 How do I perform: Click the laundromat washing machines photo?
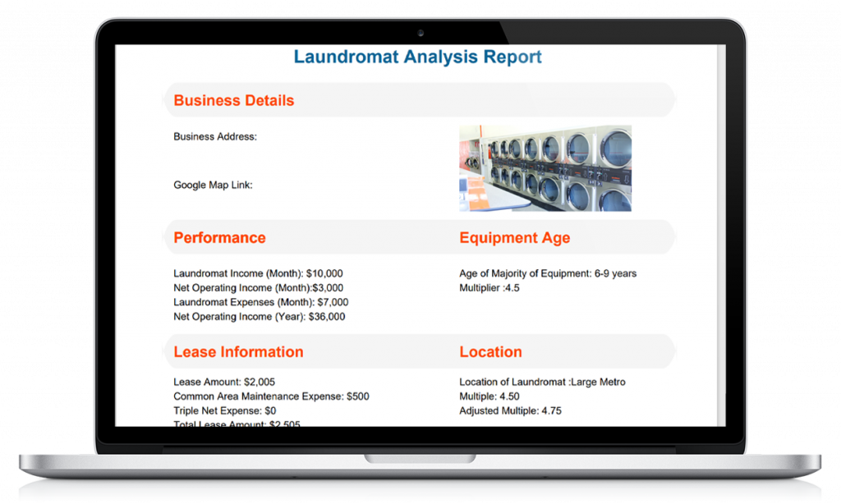click(545, 168)
